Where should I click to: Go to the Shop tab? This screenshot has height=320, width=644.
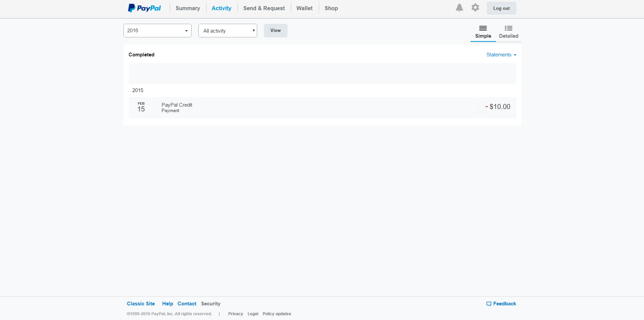[x=331, y=8]
